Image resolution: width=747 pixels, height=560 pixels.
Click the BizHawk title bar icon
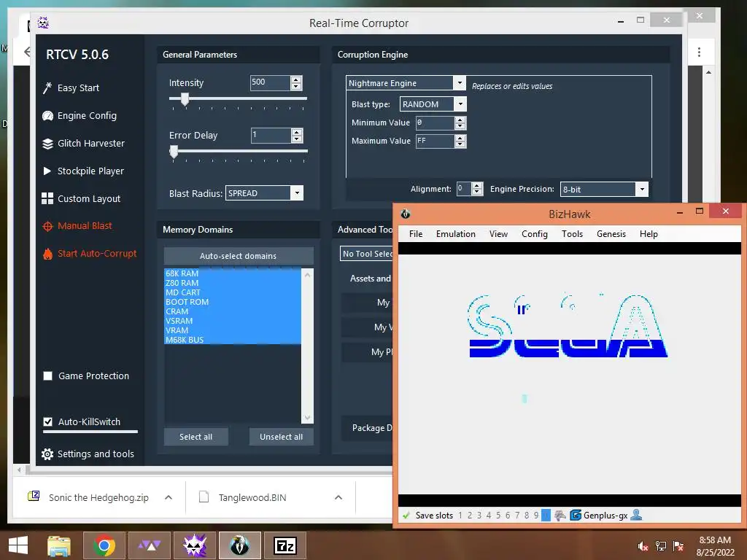pyautogui.click(x=406, y=214)
